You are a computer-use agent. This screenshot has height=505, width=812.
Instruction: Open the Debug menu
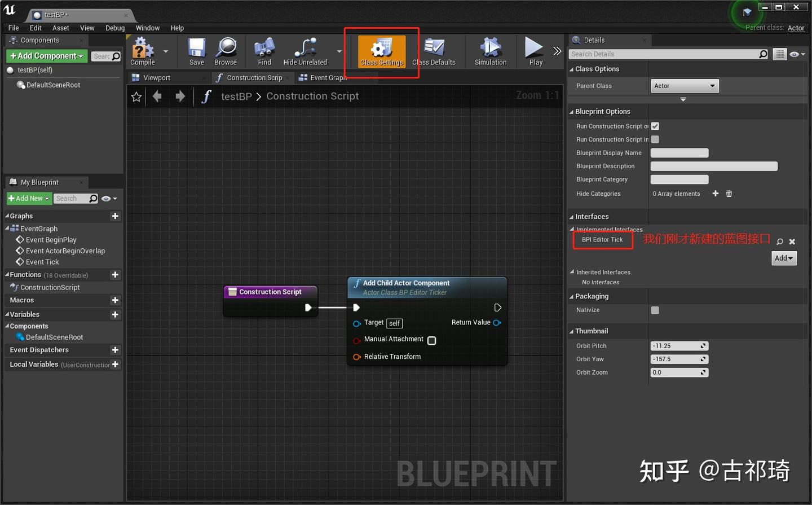[115, 28]
